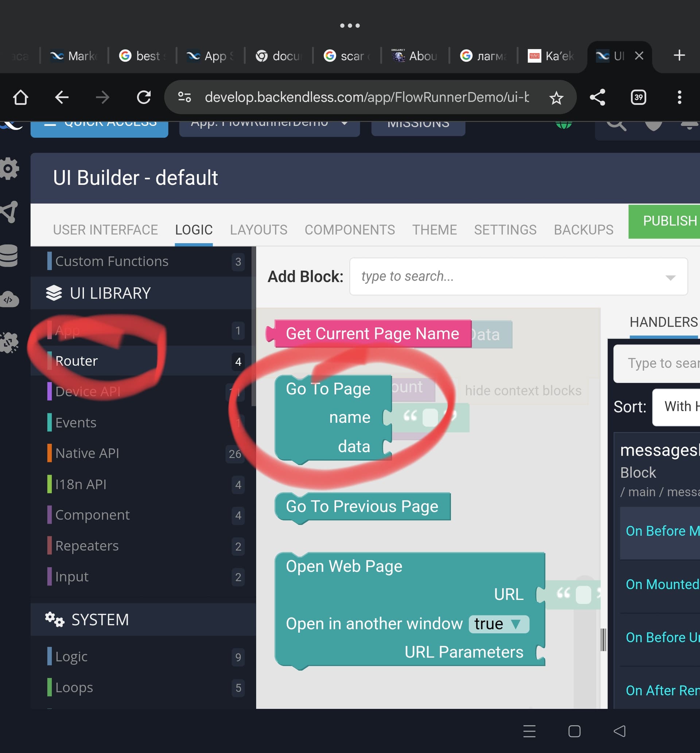Viewport: 700px width, 753px height.
Task: Select Native API category in UI Library
Action: click(x=87, y=453)
